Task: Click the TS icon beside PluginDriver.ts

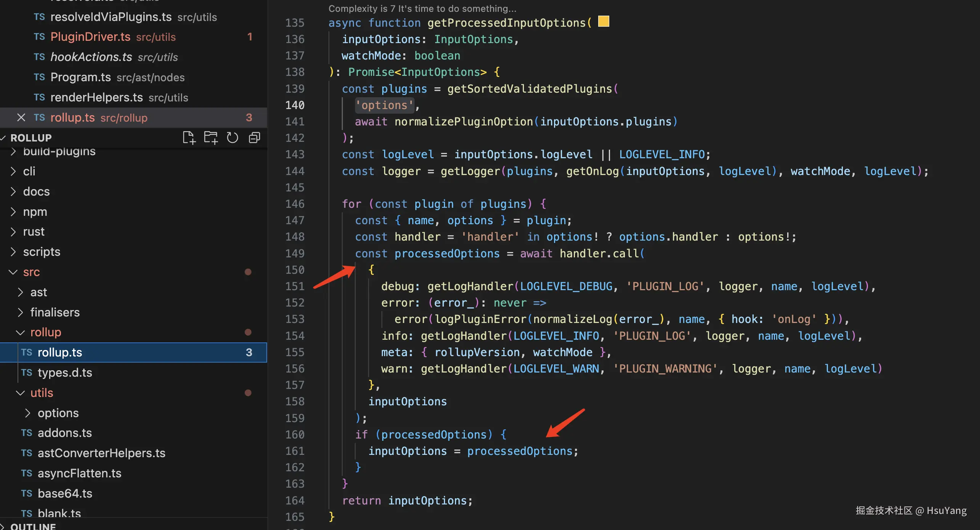Action: (x=39, y=37)
